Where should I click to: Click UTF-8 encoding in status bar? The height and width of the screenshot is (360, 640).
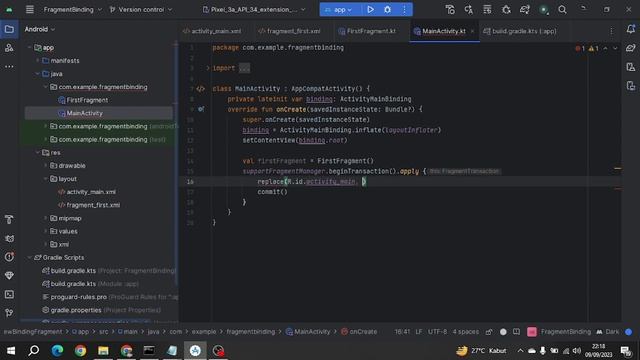[437, 332]
